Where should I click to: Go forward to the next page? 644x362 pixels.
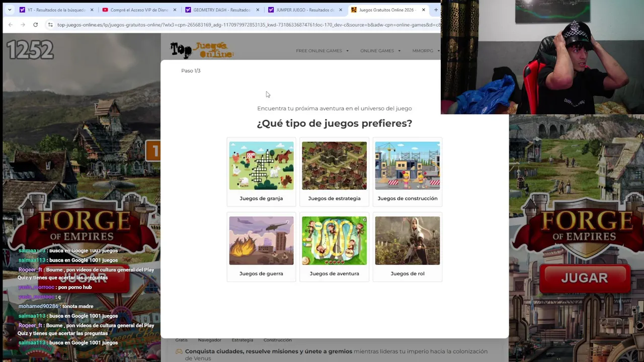pos(23,25)
